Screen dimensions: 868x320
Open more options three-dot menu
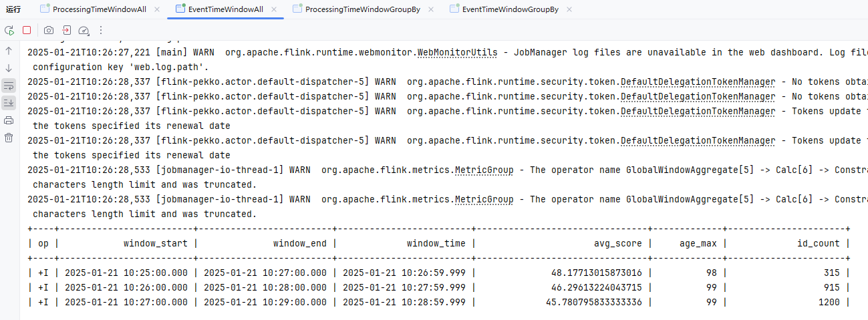tap(101, 30)
